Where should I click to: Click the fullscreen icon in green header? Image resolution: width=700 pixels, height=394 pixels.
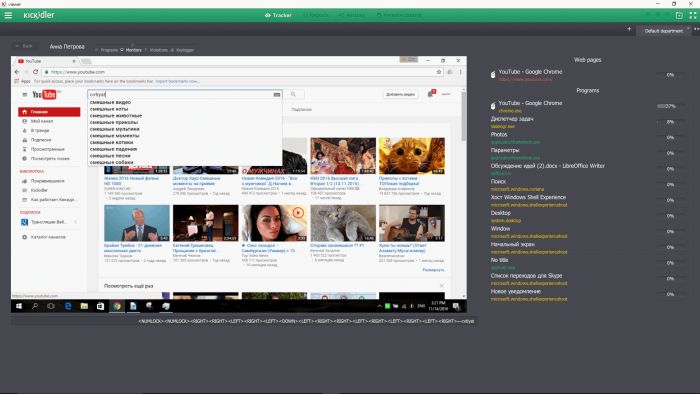pos(693,15)
